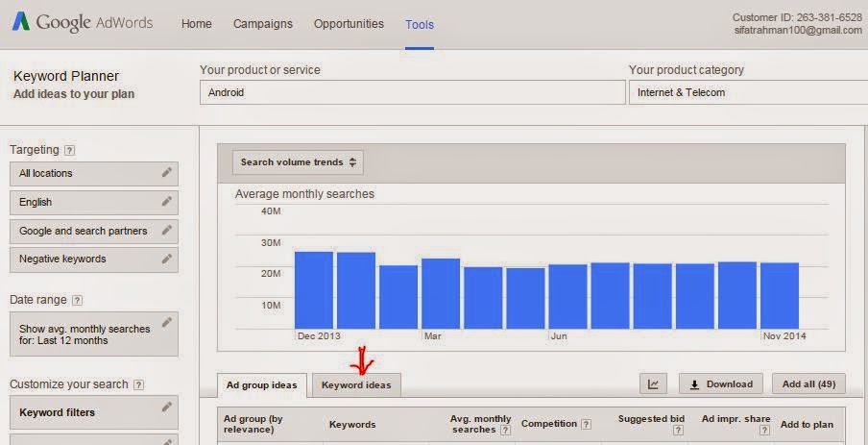Open the Home menu

(x=197, y=24)
